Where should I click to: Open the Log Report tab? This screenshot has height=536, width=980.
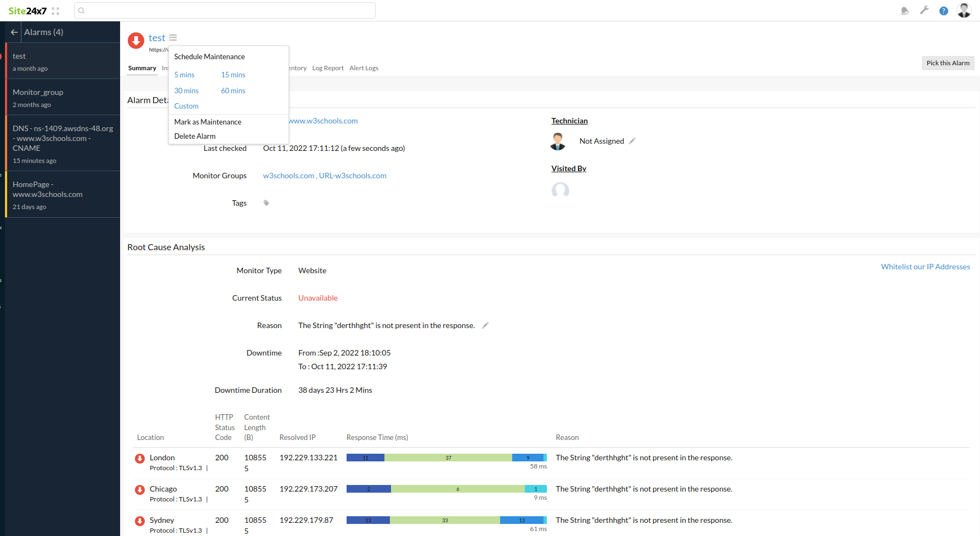click(x=328, y=68)
